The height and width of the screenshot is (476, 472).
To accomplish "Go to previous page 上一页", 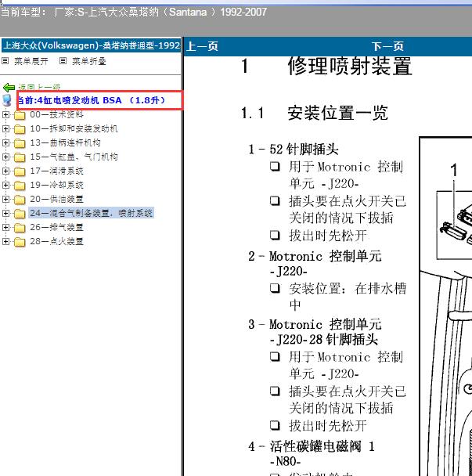I will 202,46.
